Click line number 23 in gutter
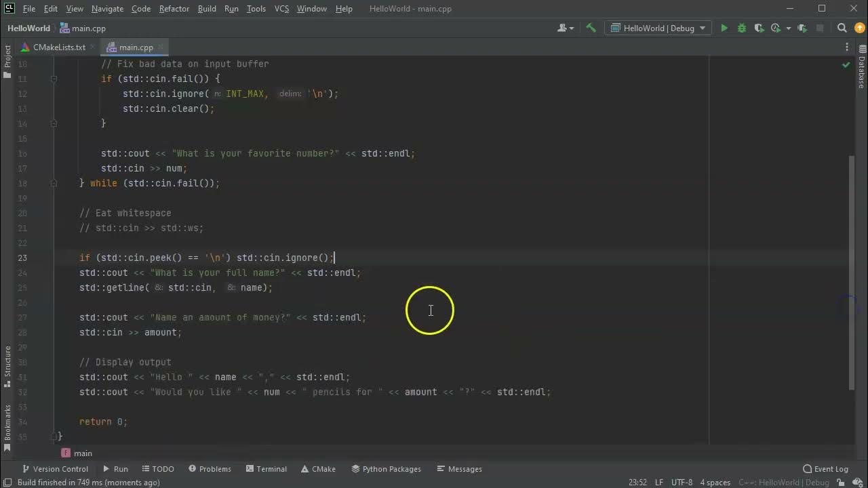The image size is (868, 488). [x=22, y=258]
